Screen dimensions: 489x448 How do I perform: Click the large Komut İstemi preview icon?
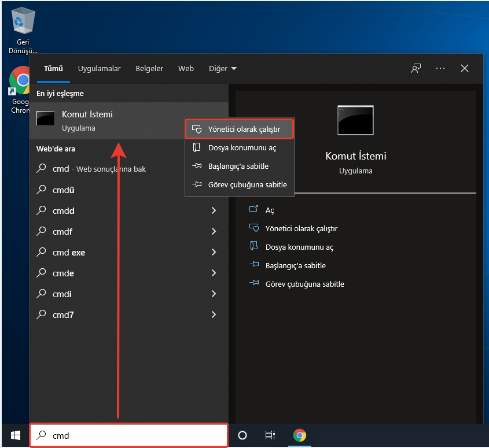tap(355, 120)
